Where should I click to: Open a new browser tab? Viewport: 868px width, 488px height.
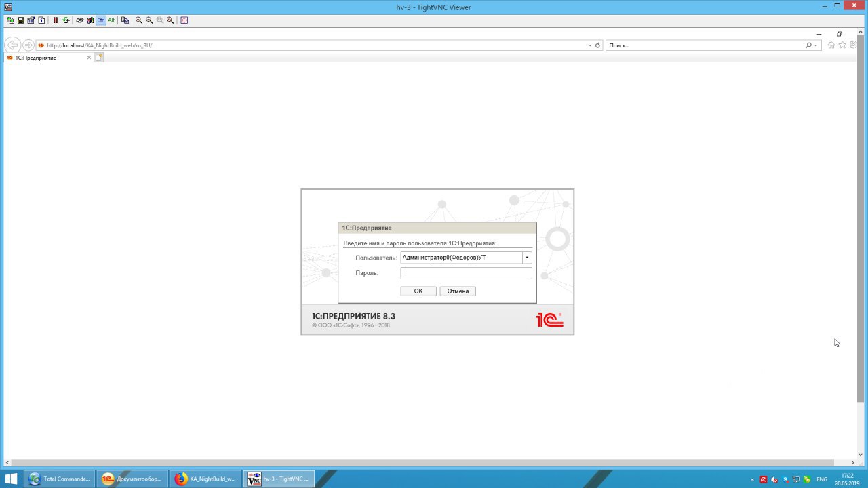click(99, 58)
